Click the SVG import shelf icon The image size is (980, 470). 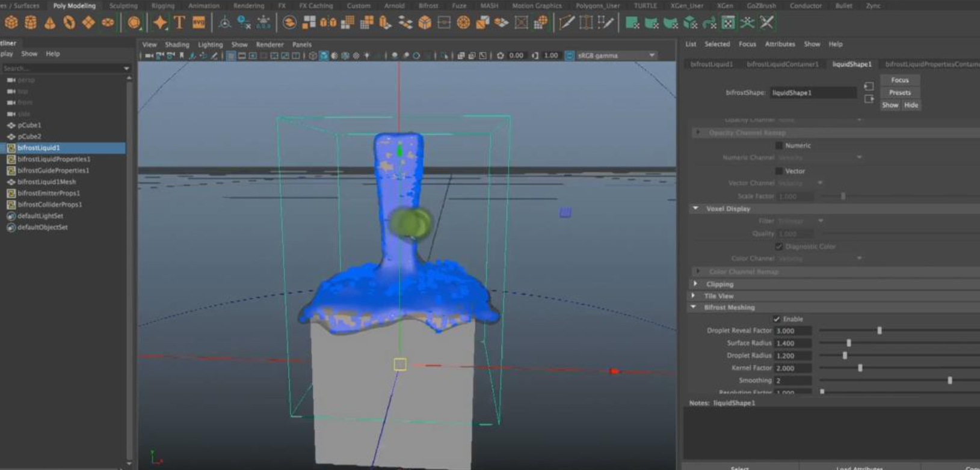tap(199, 23)
